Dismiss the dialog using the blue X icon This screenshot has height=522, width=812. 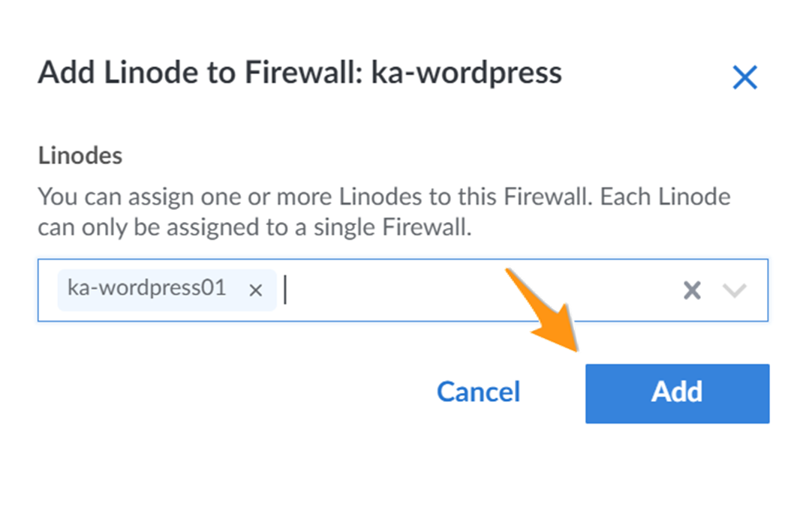(744, 77)
